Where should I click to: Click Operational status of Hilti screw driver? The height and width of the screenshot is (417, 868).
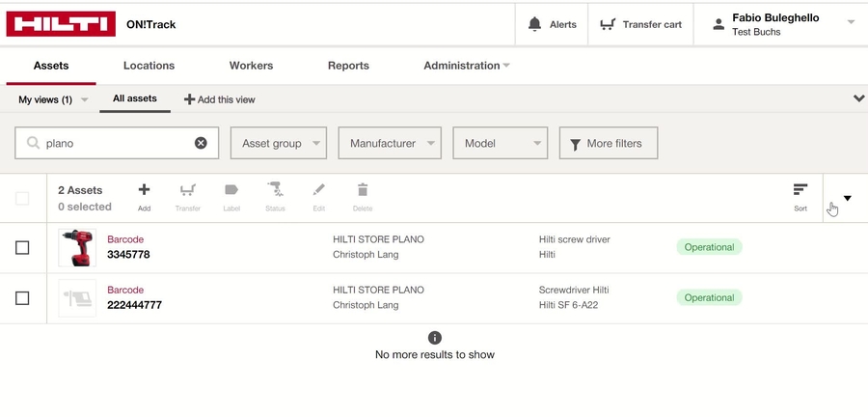pyautogui.click(x=709, y=247)
